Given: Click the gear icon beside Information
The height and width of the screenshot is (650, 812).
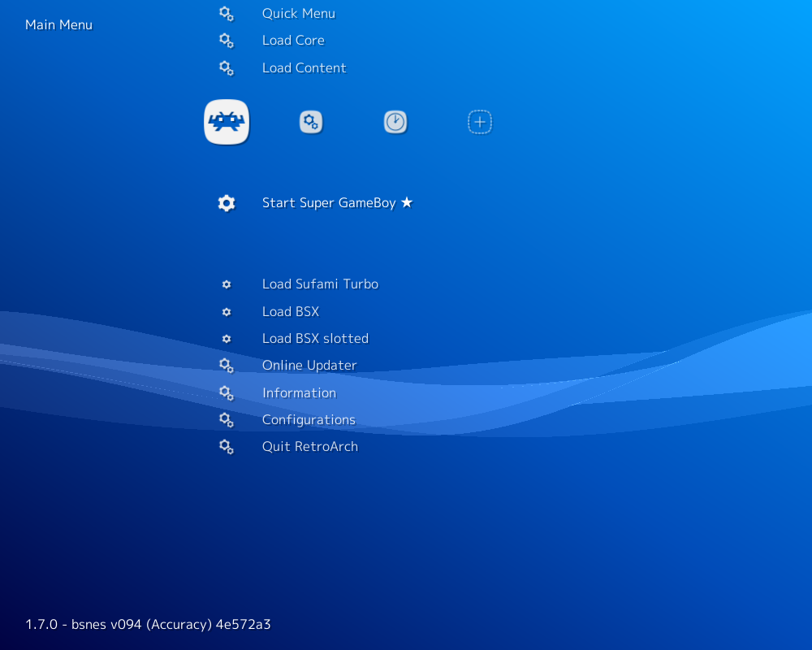Looking at the screenshot, I should [227, 393].
